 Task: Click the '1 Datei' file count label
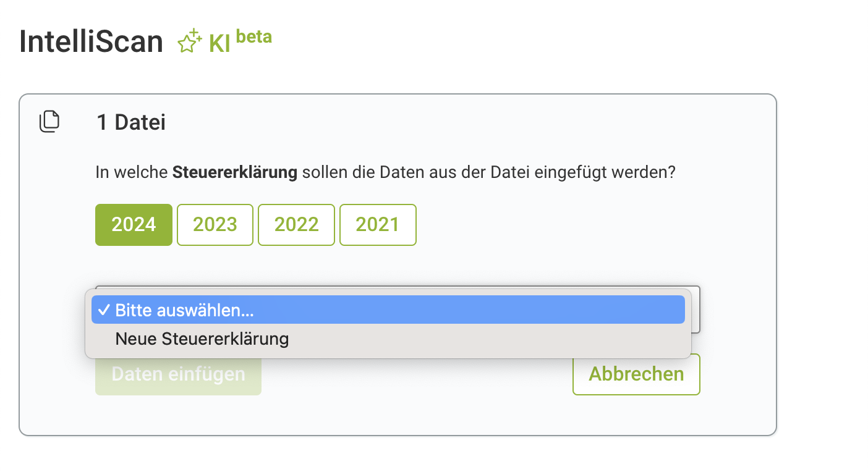[131, 122]
